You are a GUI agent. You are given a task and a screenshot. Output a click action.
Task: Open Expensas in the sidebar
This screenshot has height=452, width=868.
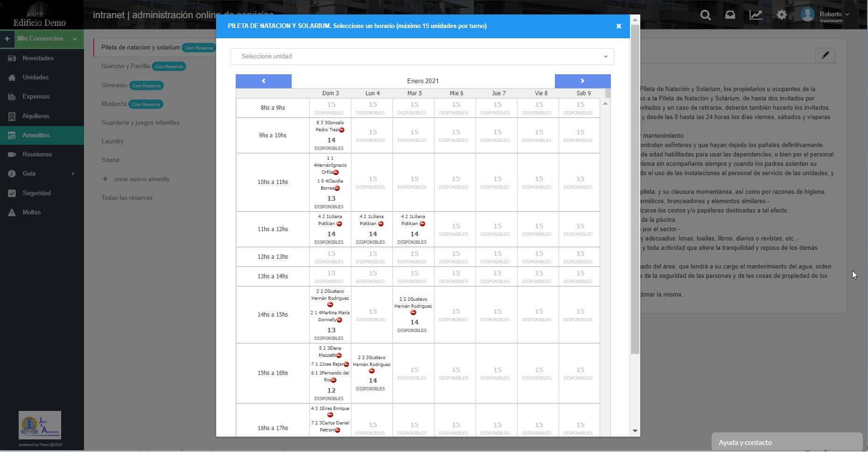point(36,97)
